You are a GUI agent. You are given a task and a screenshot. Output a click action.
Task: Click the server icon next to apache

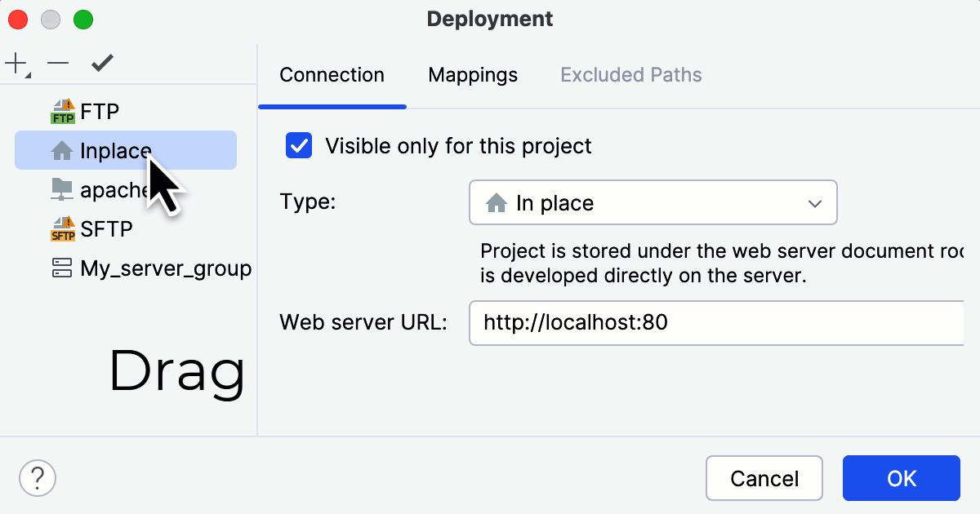tap(61, 189)
